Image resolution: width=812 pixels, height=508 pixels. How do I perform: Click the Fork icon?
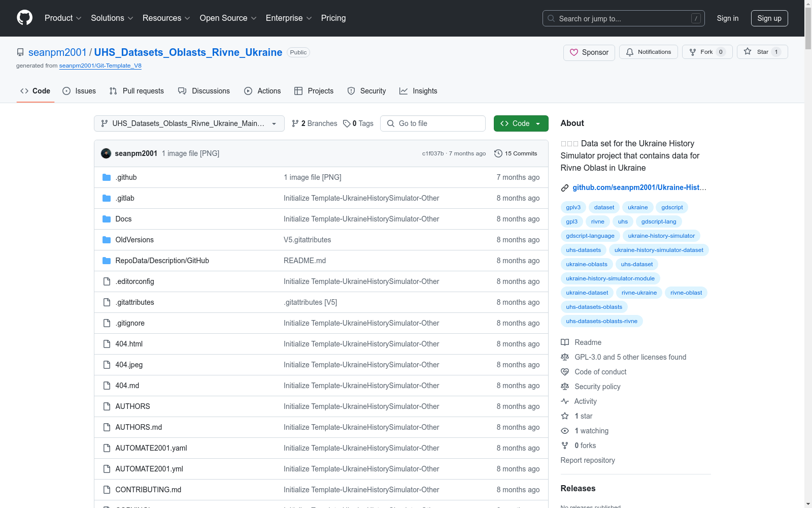click(x=693, y=52)
